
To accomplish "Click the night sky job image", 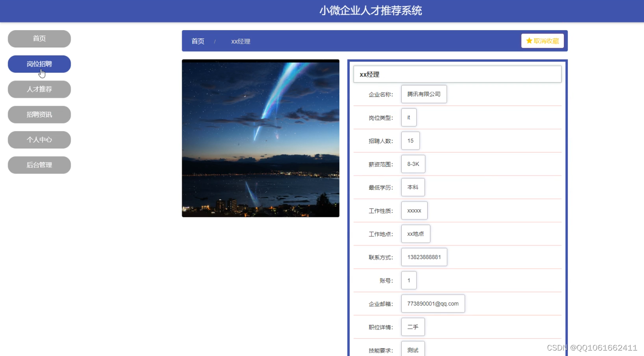I will [261, 138].
